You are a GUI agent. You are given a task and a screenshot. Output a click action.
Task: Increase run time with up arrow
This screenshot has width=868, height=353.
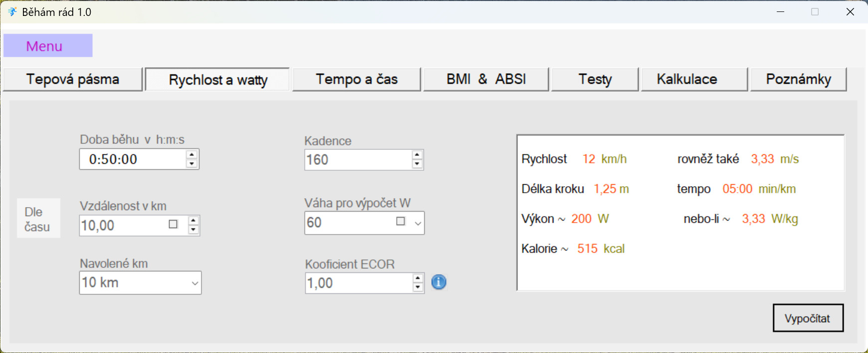pyautogui.click(x=192, y=155)
